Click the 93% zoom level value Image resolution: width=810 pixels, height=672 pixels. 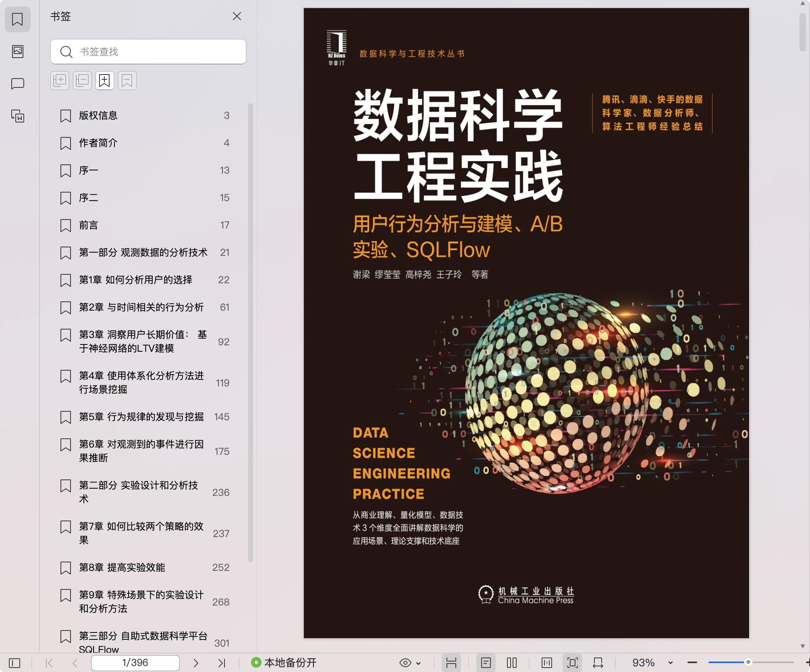pos(643,663)
